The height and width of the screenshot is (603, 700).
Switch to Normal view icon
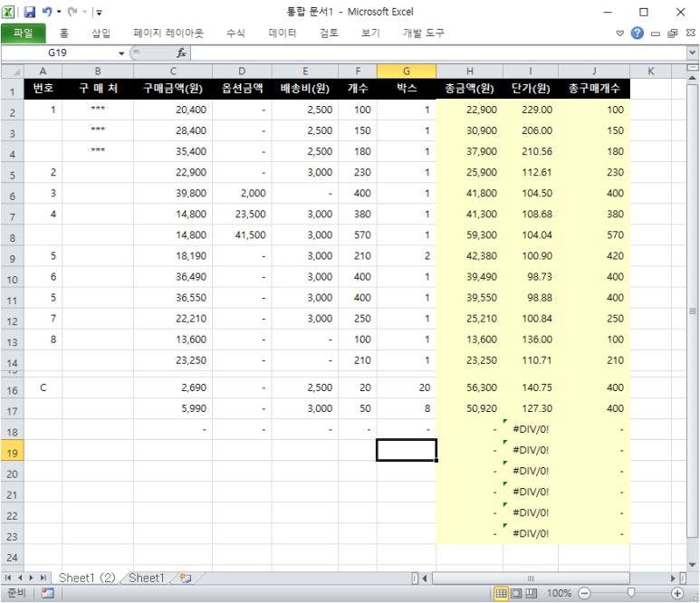click(502, 593)
